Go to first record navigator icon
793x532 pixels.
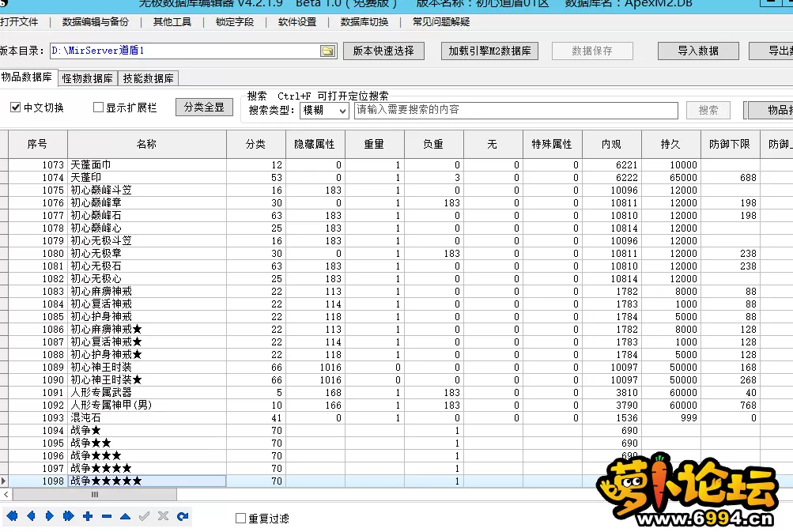[x=12, y=516]
